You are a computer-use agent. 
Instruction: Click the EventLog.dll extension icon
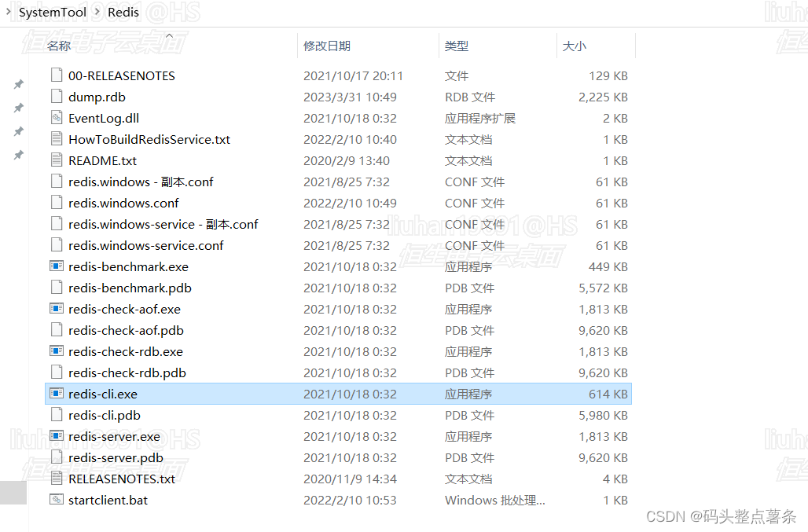(55, 118)
